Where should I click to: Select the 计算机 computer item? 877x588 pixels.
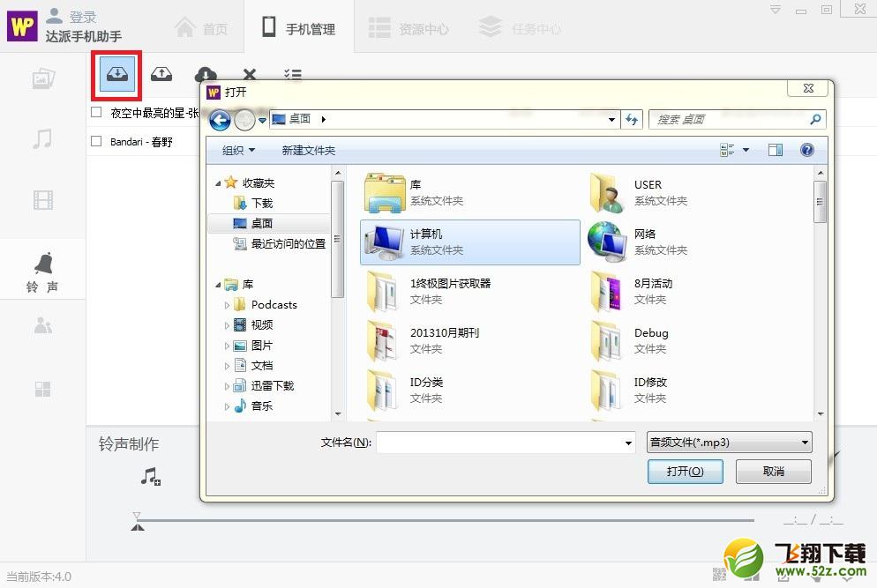[470, 242]
